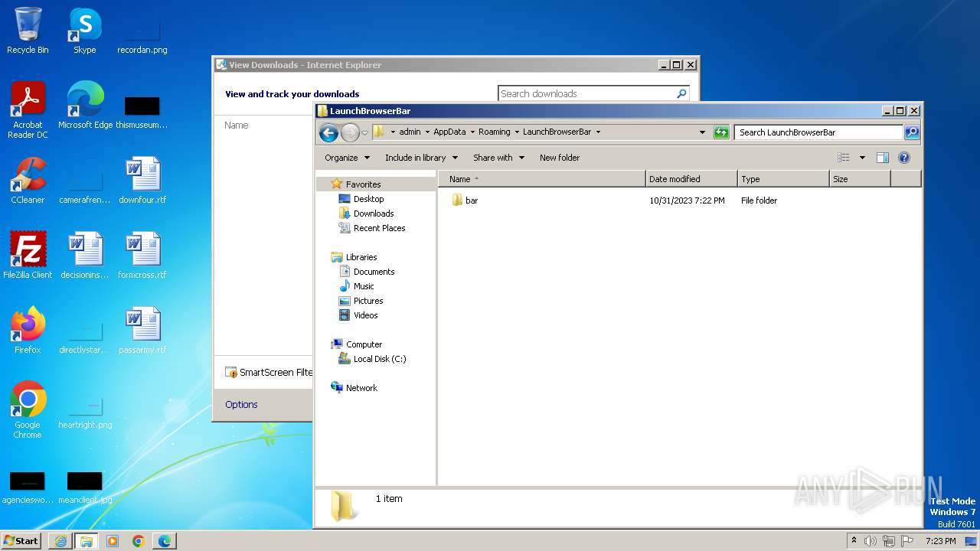Select passarmy.rtf desktop file
The height and width of the screenshot is (551, 980).
[x=142, y=330]
